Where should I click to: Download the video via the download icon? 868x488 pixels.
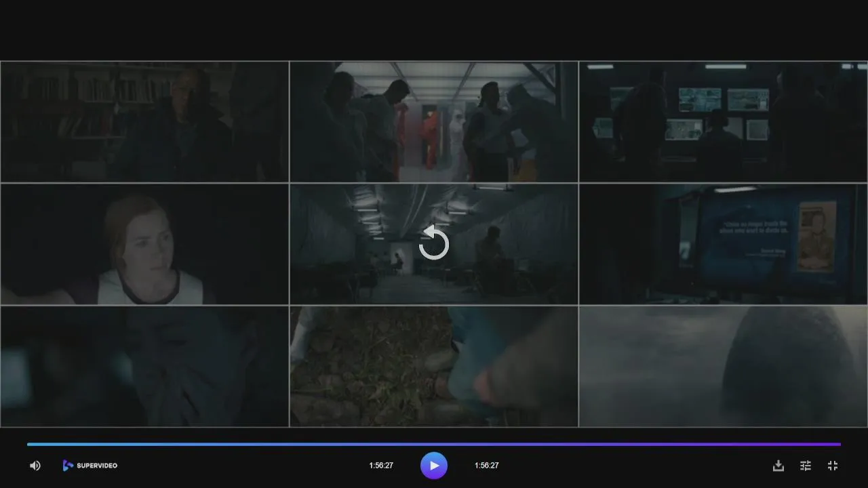click(778, 466)
